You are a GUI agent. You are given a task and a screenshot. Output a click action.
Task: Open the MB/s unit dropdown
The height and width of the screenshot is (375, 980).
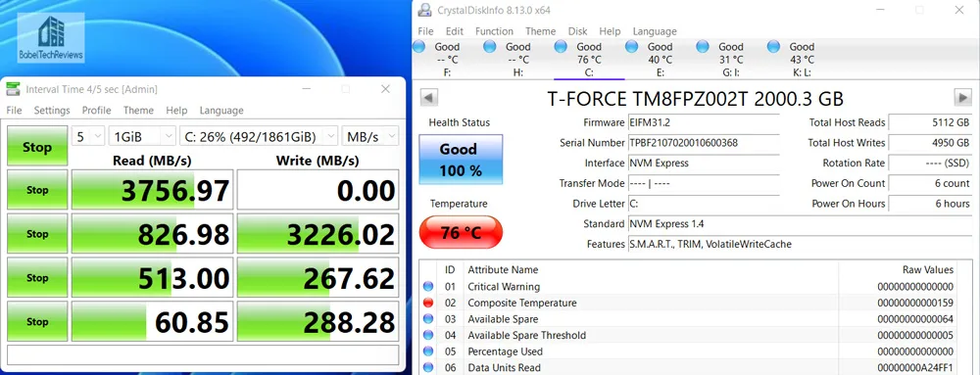pos(370,136)
